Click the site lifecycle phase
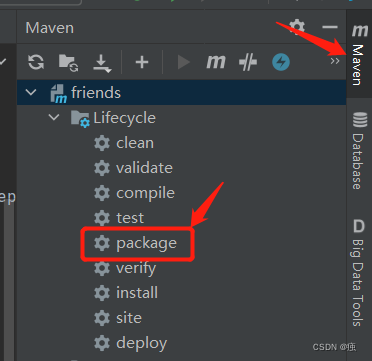This screenshot has width=372, height=361. tap(129, 318)
